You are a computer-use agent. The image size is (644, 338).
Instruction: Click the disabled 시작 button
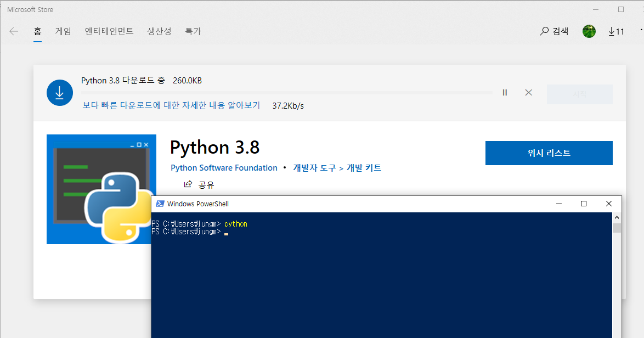click(x=579, y=94)
